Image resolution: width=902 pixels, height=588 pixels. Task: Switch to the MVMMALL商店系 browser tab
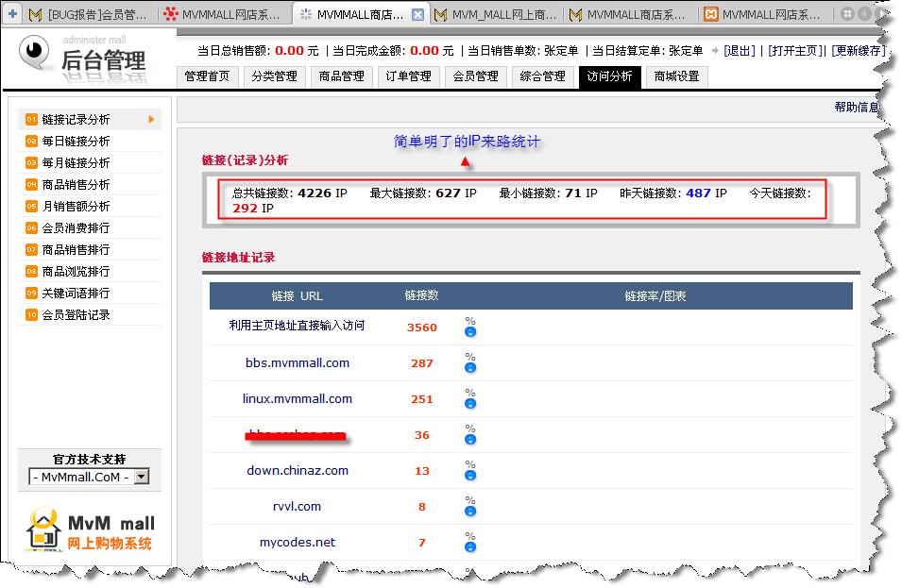point(629,14)
